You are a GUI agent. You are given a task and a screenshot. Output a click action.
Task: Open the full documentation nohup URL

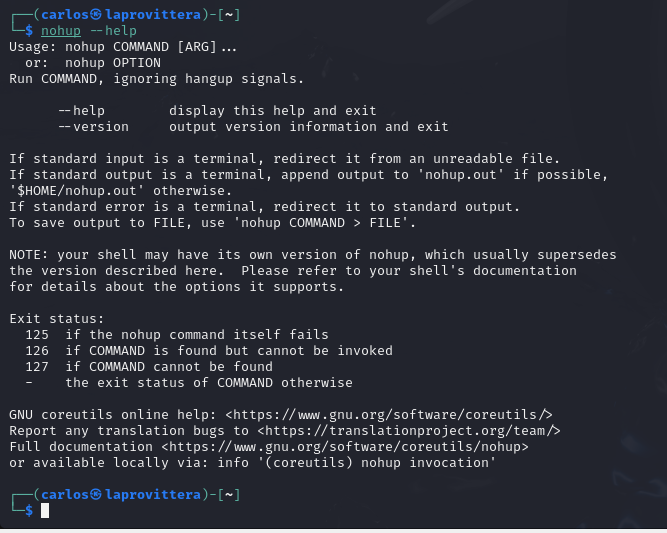[x=345, y=447]
